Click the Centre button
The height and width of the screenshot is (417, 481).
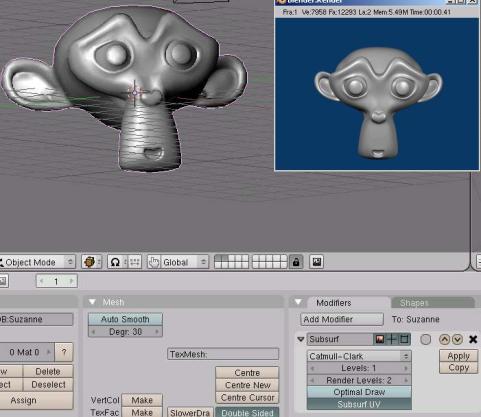(247, 373)
